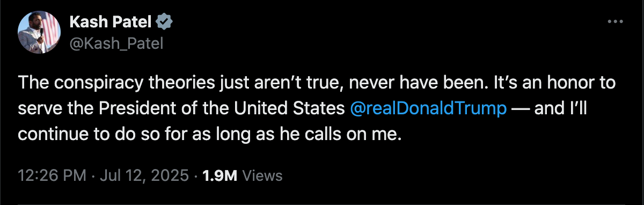Click the tweet's first line about conspiracy theories
The width and height of the screenshot is (644, 205).
(x=316, y=84)
